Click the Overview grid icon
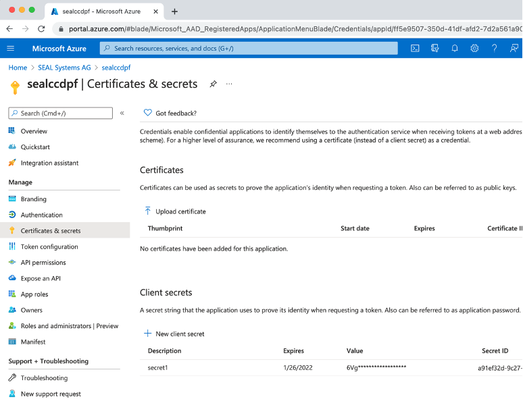 (12, 131)
